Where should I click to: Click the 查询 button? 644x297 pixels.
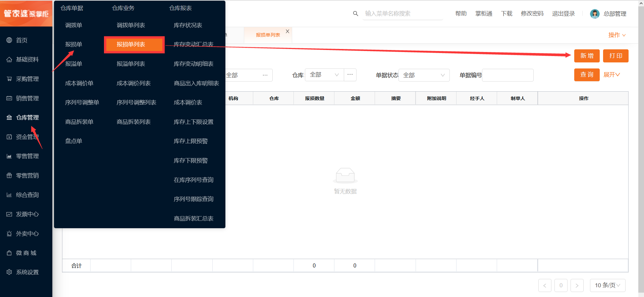(x=587, y=75)
